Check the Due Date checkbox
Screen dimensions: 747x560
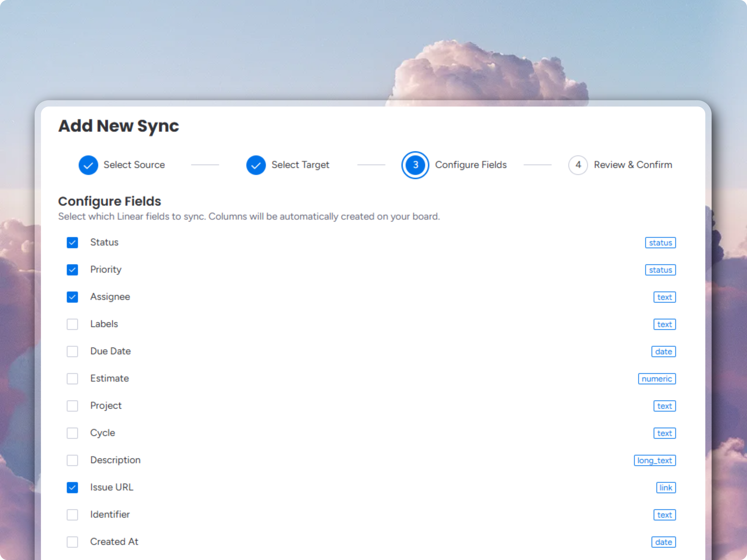coord(72,351)
